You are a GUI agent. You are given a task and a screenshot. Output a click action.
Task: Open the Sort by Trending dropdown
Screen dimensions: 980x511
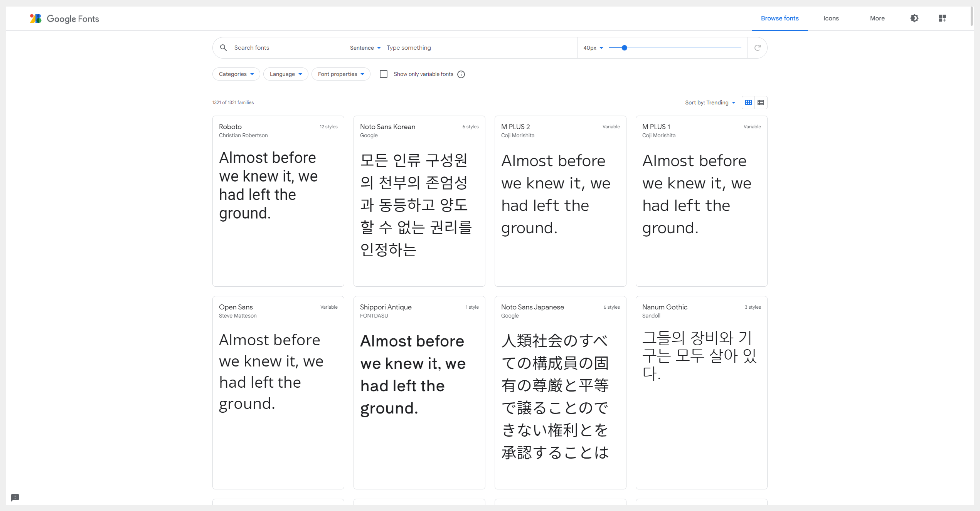tap(710, 103)
